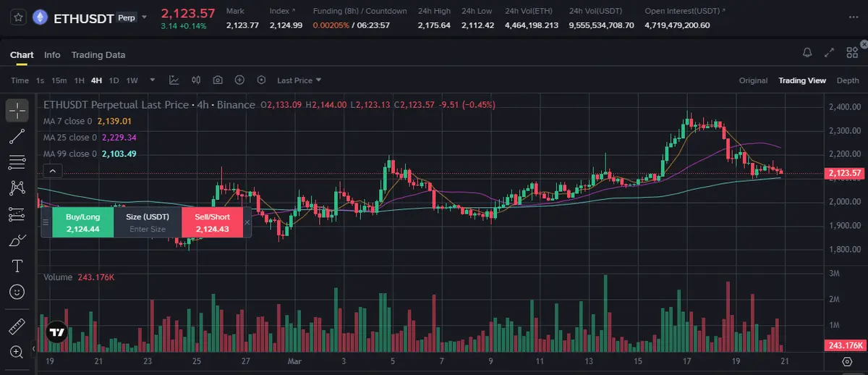
Task: Click the plus-circle add icon in toolbar
Action: tap(239, 80)
